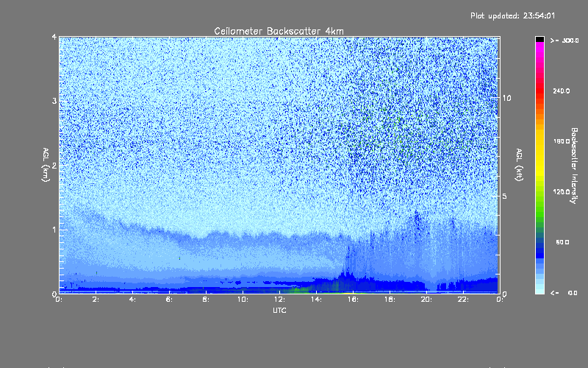Click the black swatch atop the colorbar
The image size is (588, 368).
[x=539, y=39]
